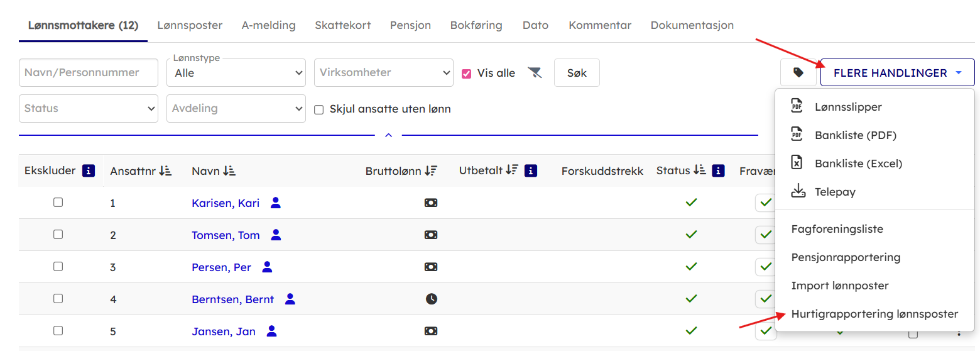
Task: Click person icon beside Jansen, Jan
Action: tap(271, 331)
